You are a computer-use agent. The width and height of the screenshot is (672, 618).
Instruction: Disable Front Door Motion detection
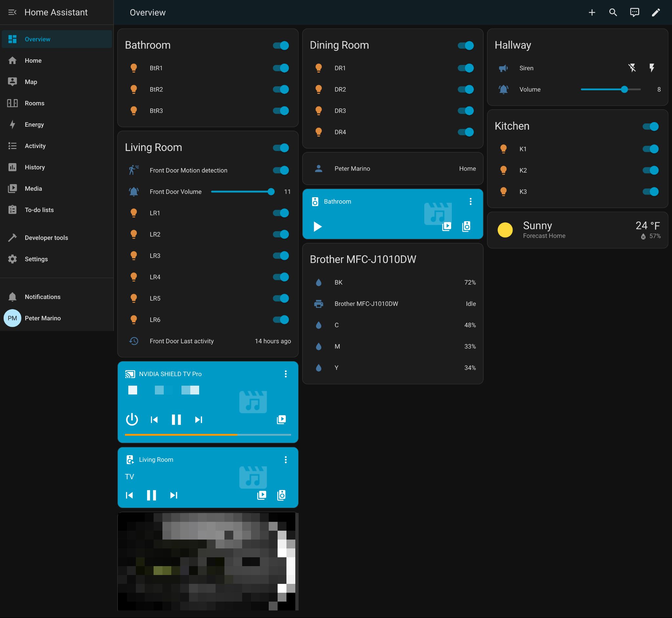tap(280, 170)
